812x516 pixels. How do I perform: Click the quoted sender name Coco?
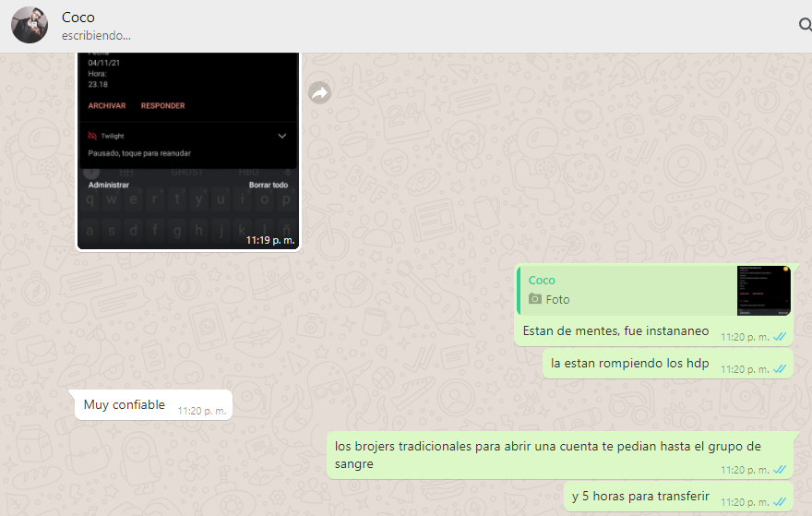(x=542, y=281)
